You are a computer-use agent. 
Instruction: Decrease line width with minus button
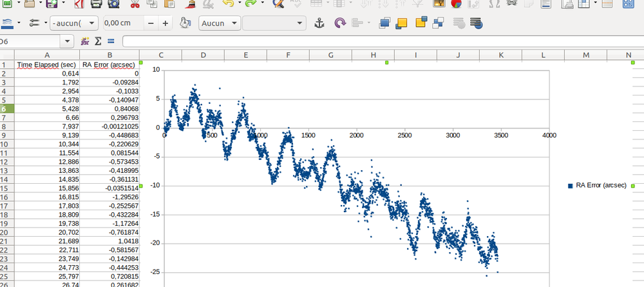151,23
